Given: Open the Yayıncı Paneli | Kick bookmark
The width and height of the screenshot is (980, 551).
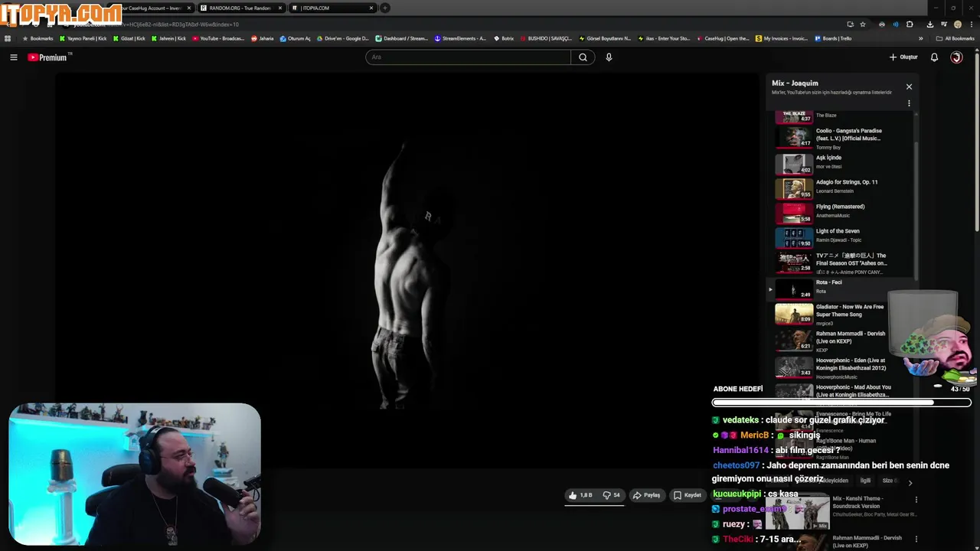Looking at the screenshot, I should (x=83, y=38).
